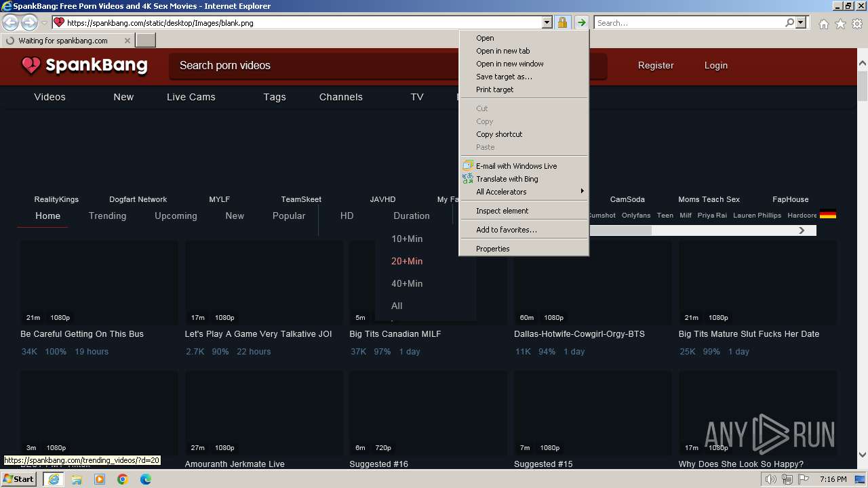Click the taskbar clock showing 7:16 PM
Image resolution: width=868 pixels, height=488 pixels.
click(x=833, y=479)
